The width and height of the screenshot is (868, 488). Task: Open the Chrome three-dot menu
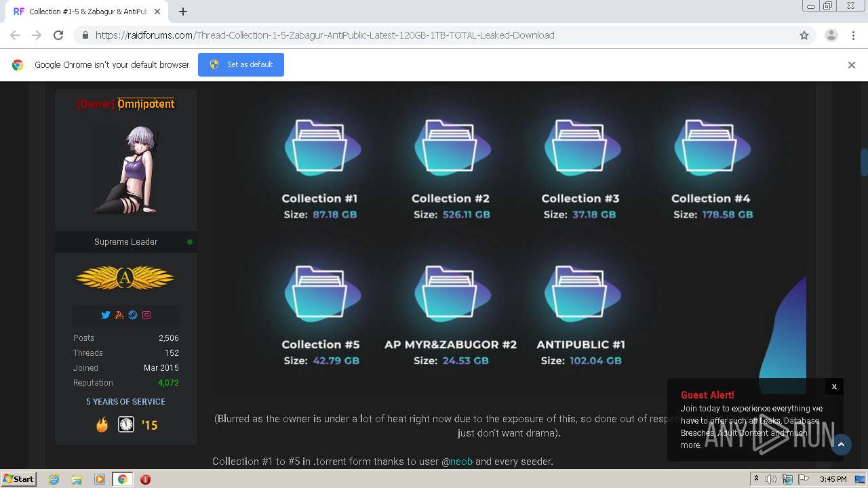[853, 35]
